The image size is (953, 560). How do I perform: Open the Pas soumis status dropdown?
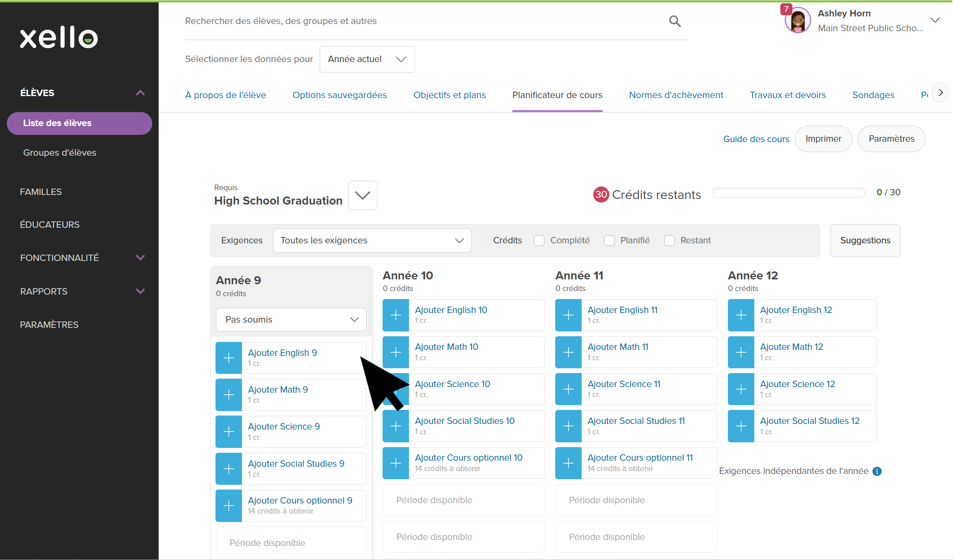click(x=291, y=319)
